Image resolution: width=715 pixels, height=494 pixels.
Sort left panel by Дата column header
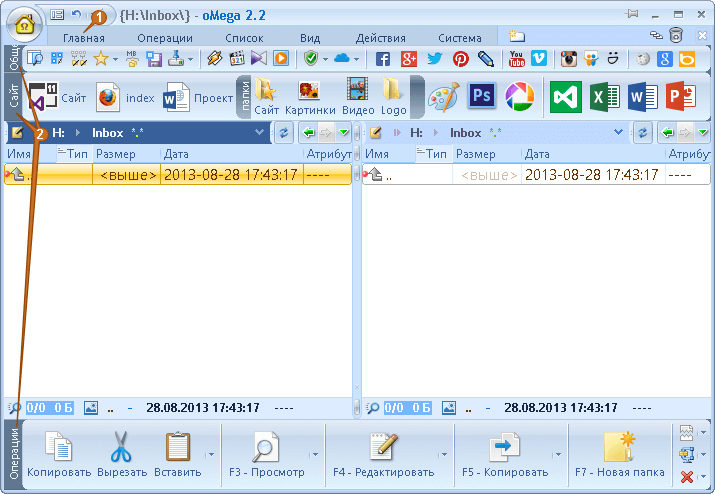176,154
